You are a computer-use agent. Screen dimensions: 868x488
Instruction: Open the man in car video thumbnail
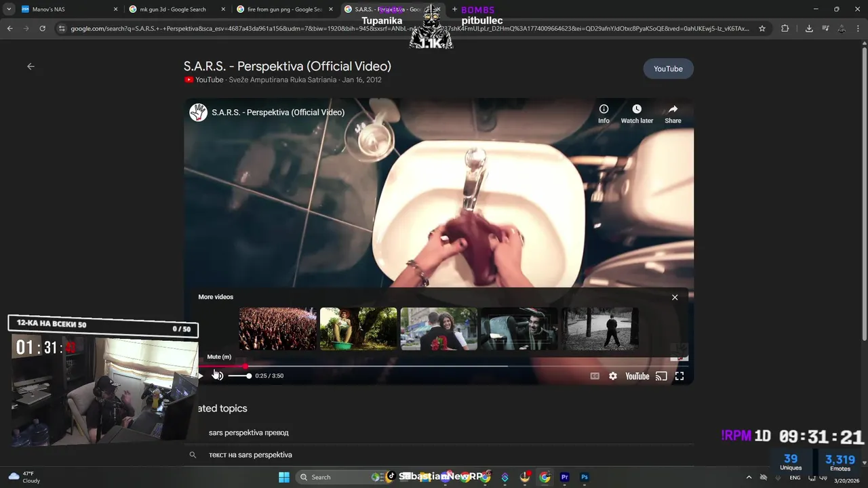(x=519, y=329)
